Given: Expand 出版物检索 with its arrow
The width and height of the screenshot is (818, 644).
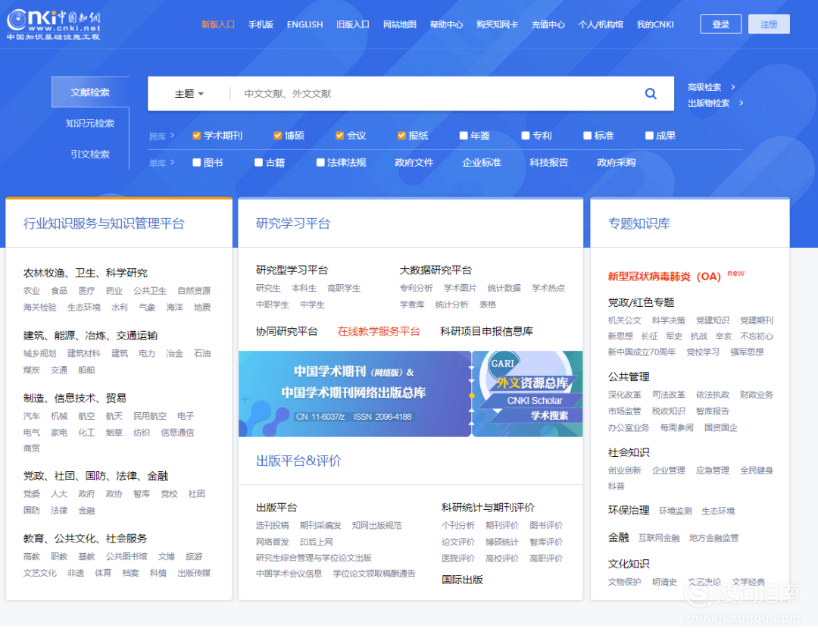Looking at the screenshot, I should coord(716,103).
